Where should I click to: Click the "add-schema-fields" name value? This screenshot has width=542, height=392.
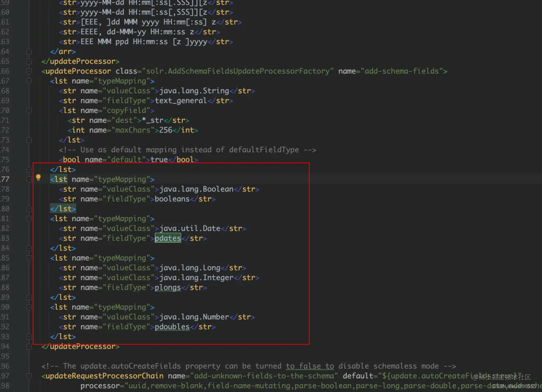click(x=402, y=71)
